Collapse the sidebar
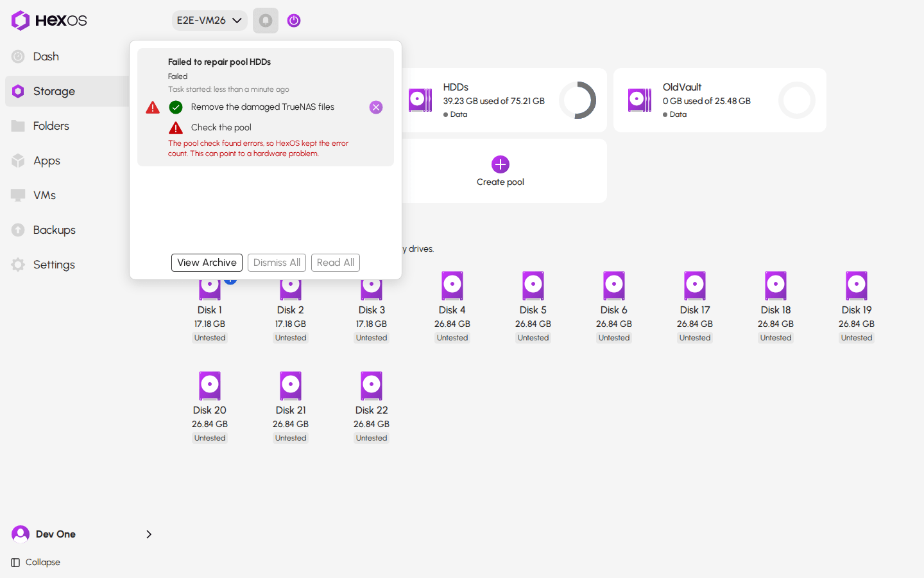 coord(36,563)
